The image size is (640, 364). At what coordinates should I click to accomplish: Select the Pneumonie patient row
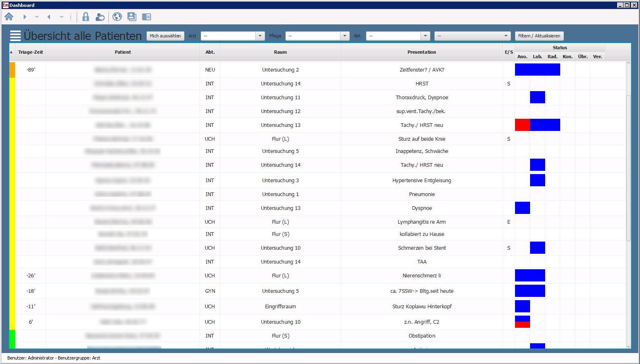[x=422, y=194]
